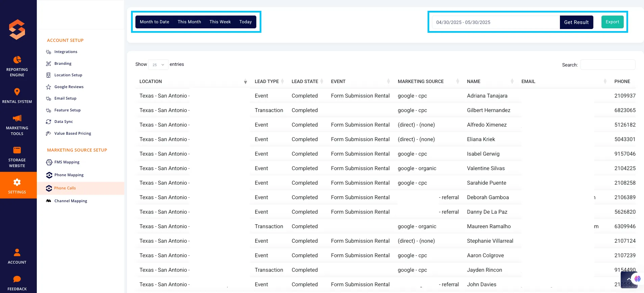Click the Google Reviews star icon
Viewport: 644px width, 293px height.
click(49, 87)
